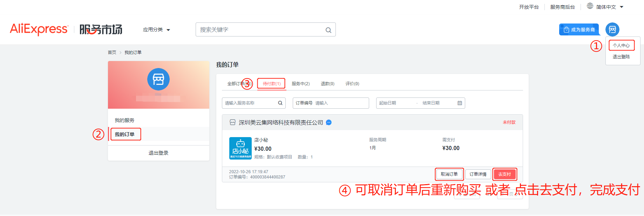Select the 起始日期 date field
The image size is (644, 216).
tap(395, 103)
